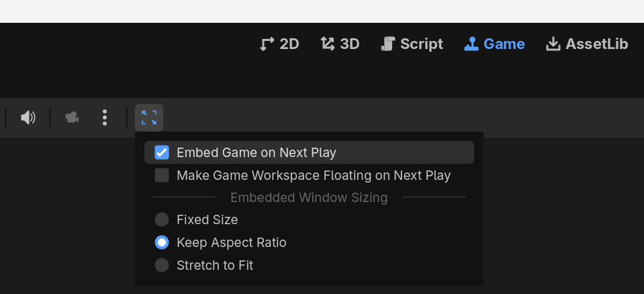Switch to the 2D workspace
This screenshot has width=644, height=294.
pos(289,44)
